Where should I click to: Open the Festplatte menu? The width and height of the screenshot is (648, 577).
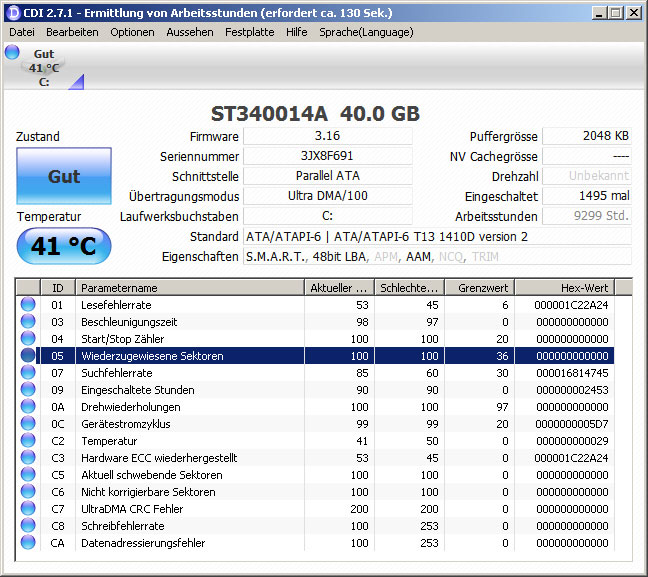coord(249,32)
